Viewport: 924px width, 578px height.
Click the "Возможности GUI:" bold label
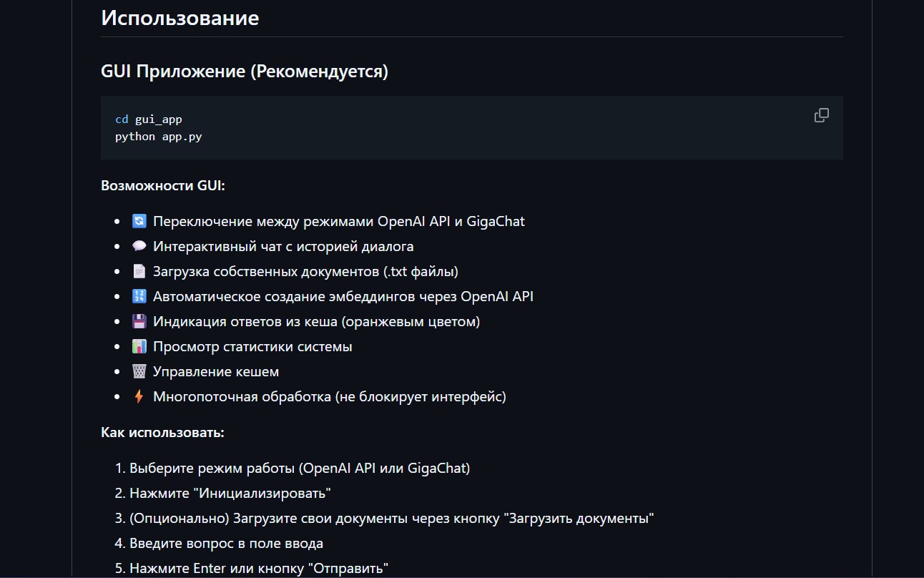click(x=163, y=185)
